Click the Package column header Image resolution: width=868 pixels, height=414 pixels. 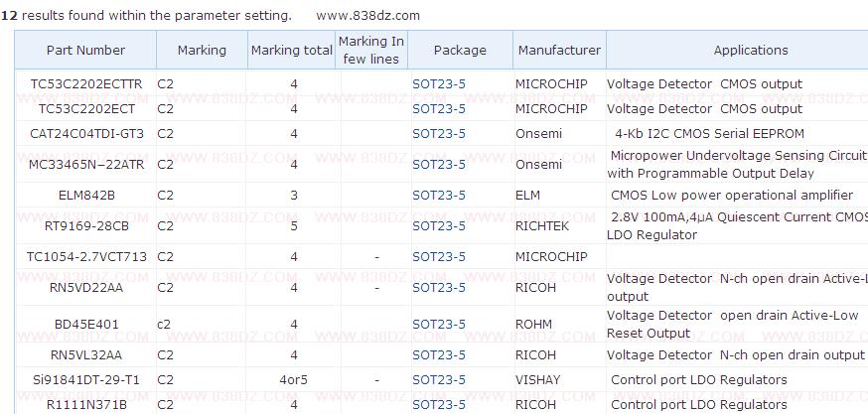460,50
